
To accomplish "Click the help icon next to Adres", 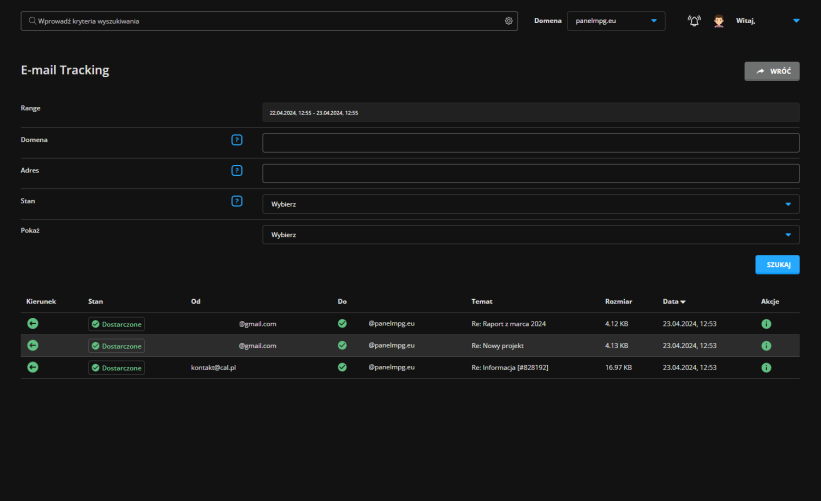I will coord(237,171).
